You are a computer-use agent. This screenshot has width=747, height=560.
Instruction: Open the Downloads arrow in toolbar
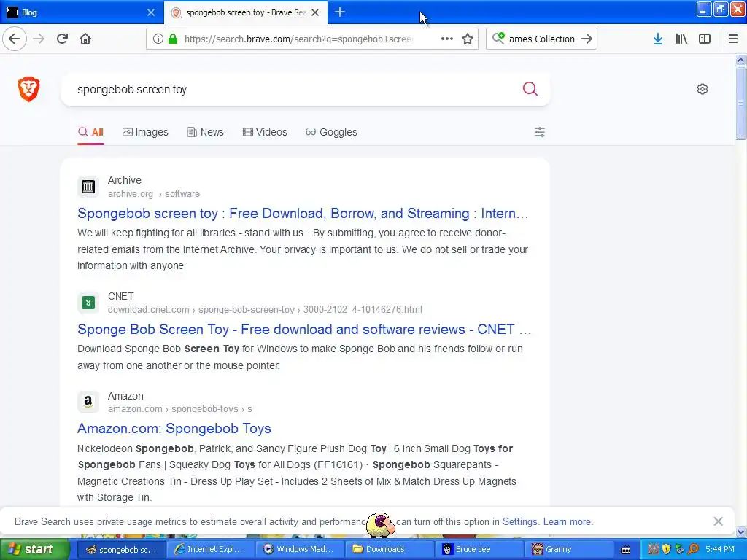coord(657,39)
